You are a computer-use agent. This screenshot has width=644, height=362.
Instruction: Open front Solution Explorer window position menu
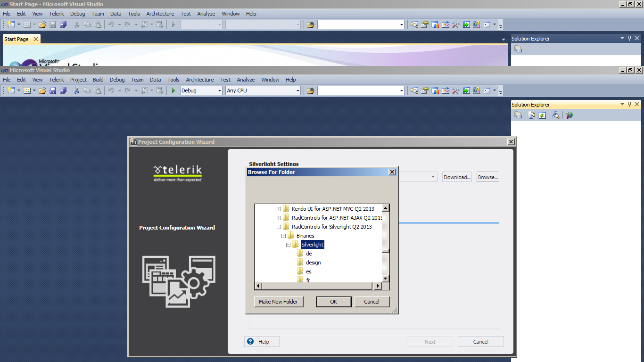click(x=622, y=104)
